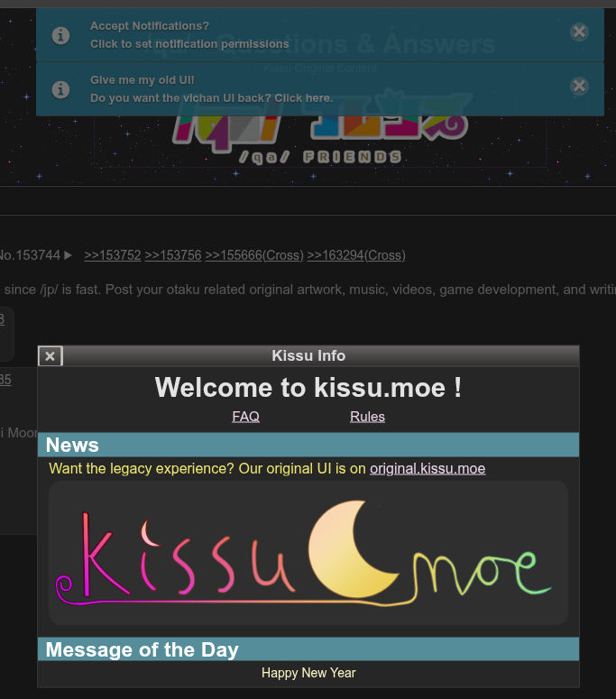Open reply link >>153756
616x699 pixels.
173,255
